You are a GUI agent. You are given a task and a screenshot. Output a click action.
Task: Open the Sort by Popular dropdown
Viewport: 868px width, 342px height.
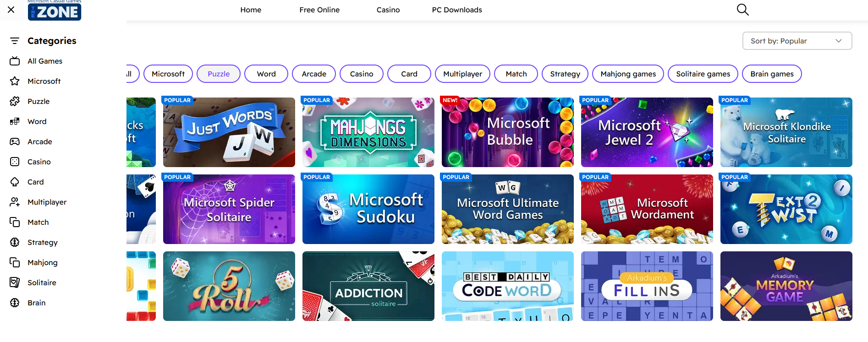click(797, 41)
